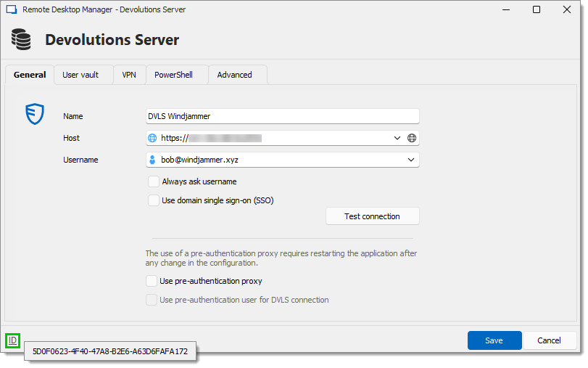Click the Cancel button
This screenshot has height=368, width=588.
pyautogui.click(x=549, y=340)
